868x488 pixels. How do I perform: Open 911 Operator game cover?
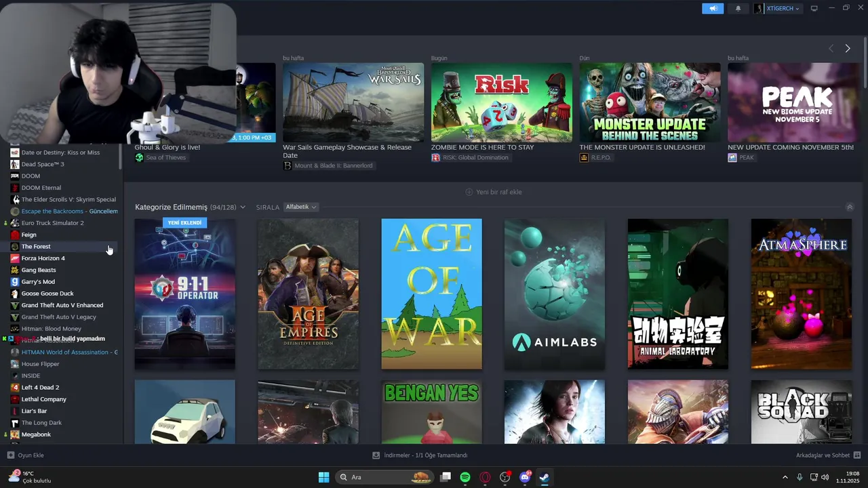[x=185, y=294]
